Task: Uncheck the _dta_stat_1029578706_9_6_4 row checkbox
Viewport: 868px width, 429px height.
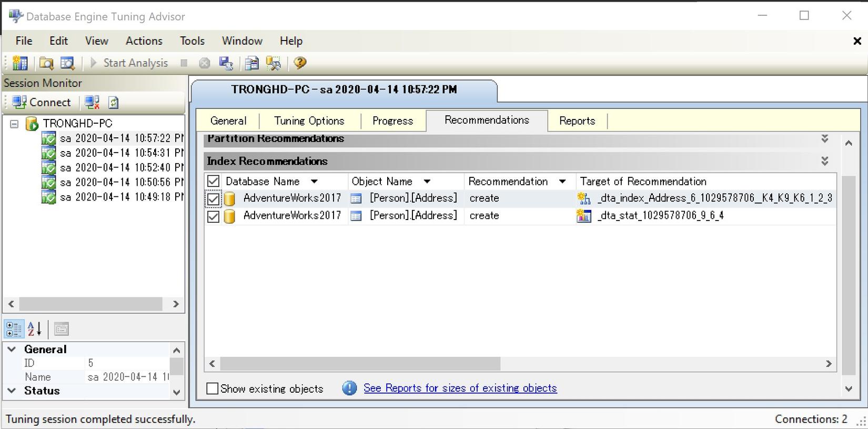Action: pos(213,216)
